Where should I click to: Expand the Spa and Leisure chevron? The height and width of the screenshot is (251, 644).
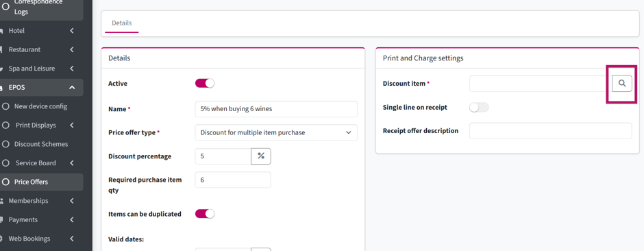tap(72, 69)
